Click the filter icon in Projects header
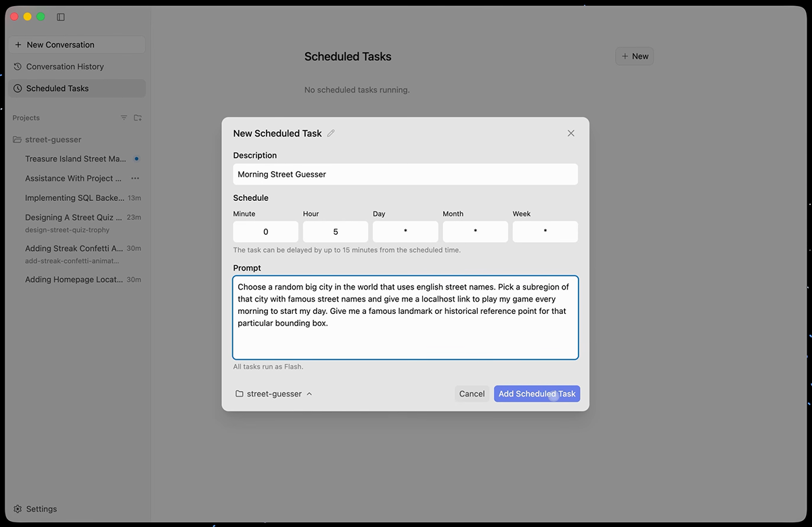The image size is (812, 527). [124, 118]
